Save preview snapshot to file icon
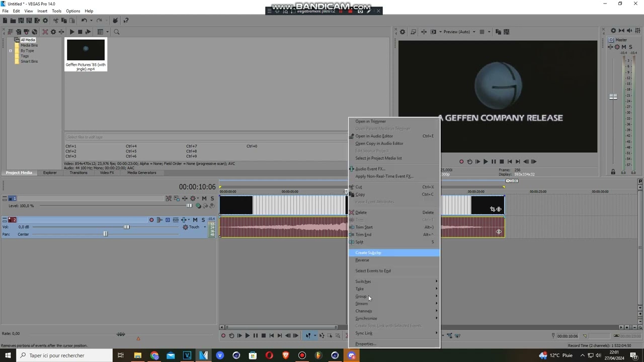644x362 pixels. click(x=507, y=32)
